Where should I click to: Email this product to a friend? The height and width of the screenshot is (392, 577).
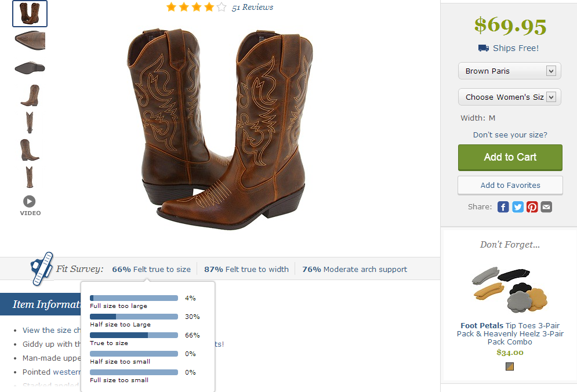click(546, 206)
